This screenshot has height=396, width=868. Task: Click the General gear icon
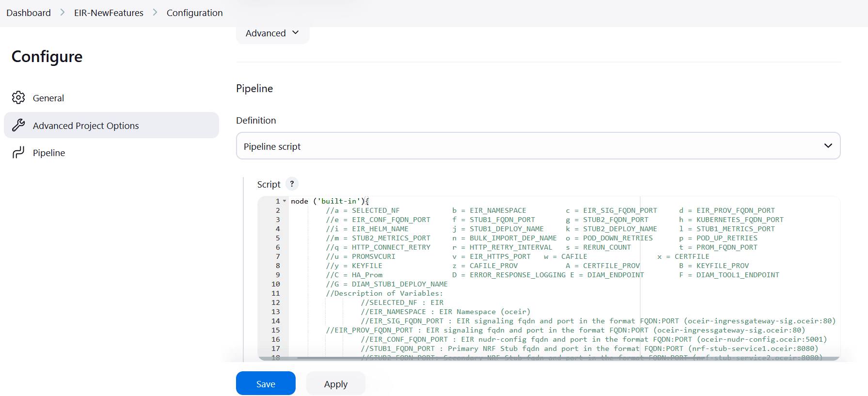[x=18, y=97]
